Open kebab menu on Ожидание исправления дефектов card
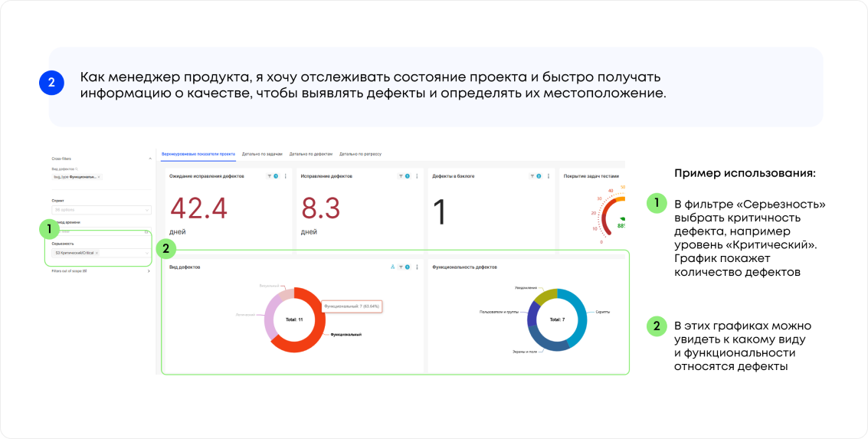 point(286,176)
